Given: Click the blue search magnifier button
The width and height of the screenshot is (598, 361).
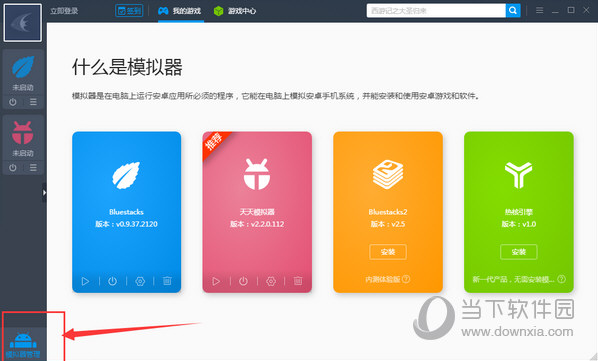Looking at the screenshot, I should (513, 11).
